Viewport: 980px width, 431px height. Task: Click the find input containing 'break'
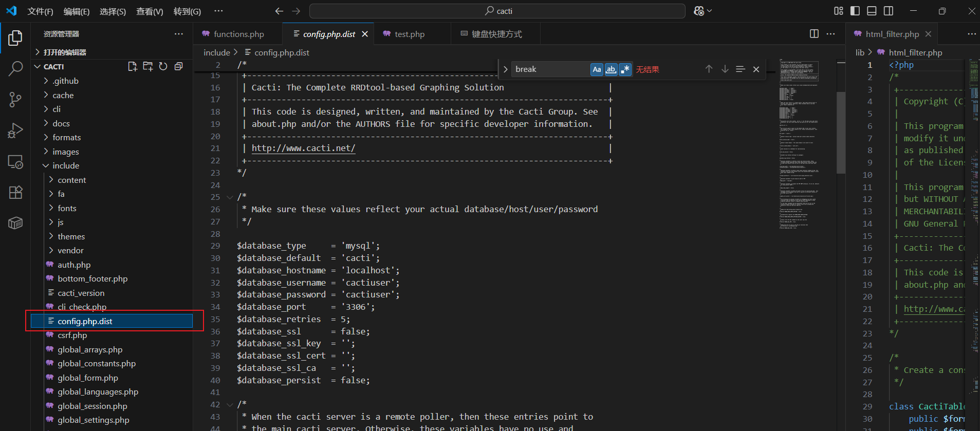(x=550, y=69)
